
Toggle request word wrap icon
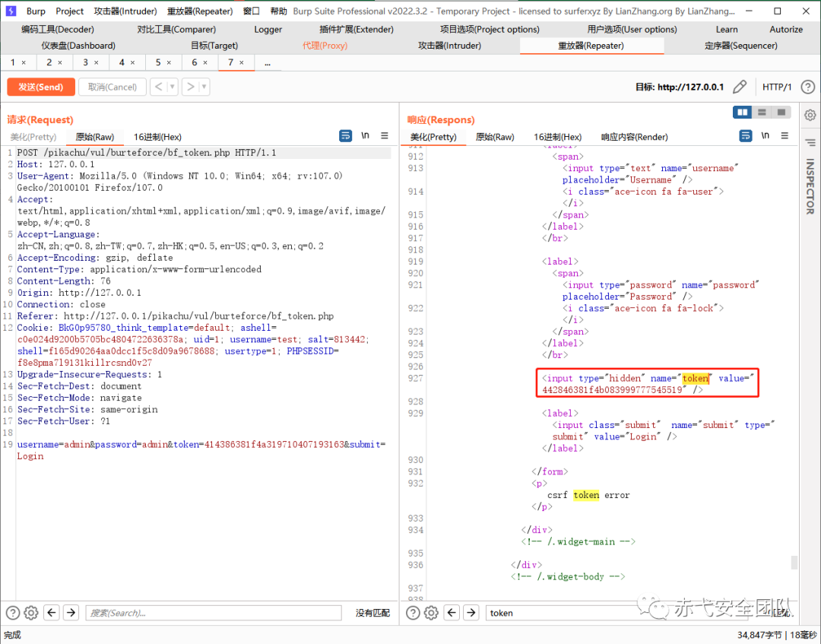(x=346, y=136)
